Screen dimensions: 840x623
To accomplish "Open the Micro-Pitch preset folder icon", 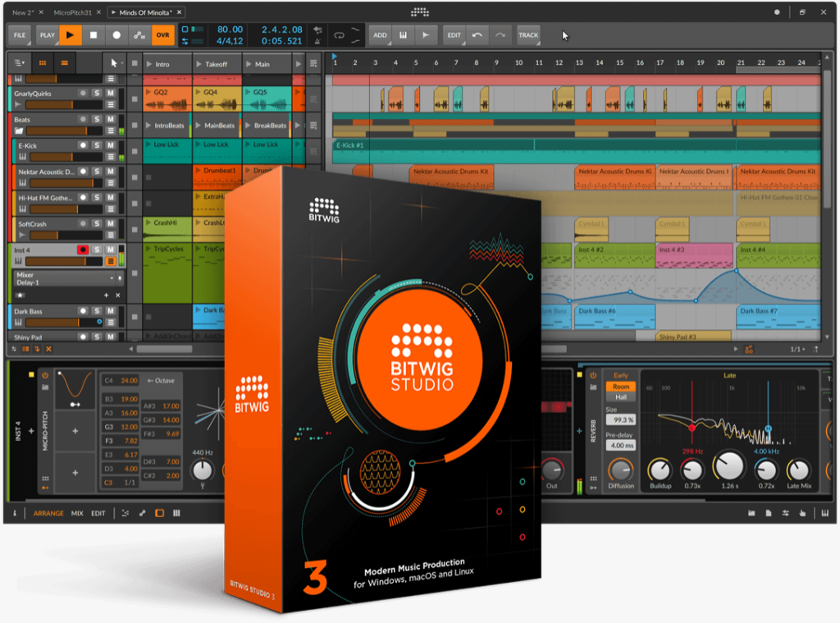I will (45, 387).
